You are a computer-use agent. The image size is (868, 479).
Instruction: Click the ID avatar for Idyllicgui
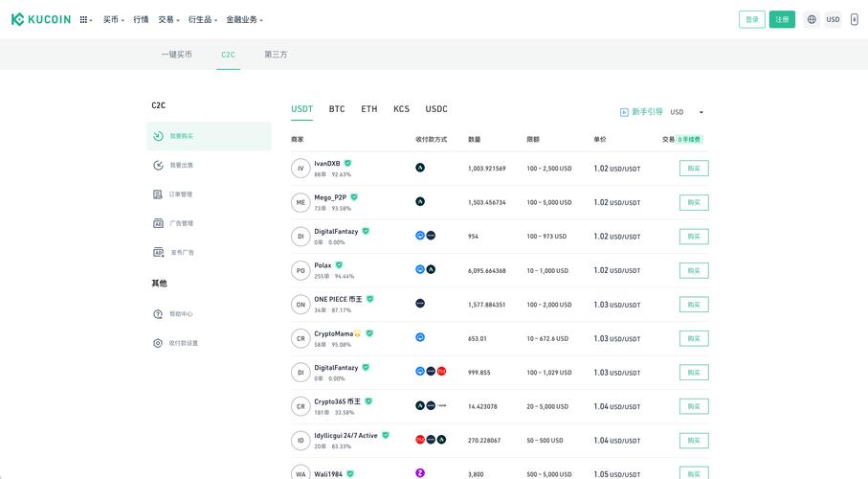pos(300,441)
